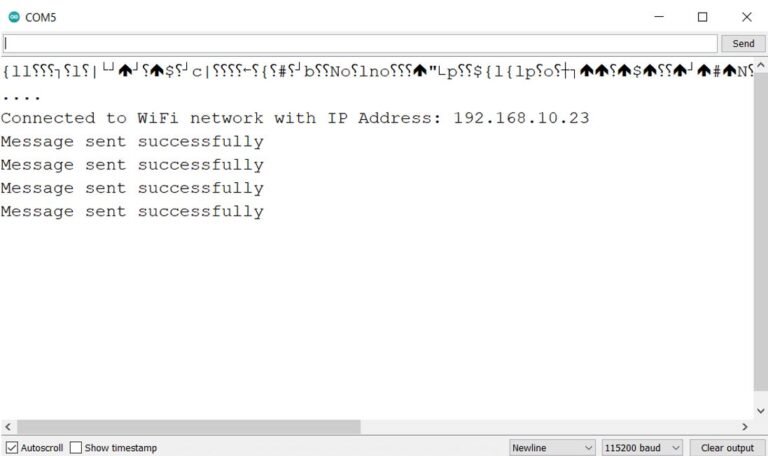Click the COM5 window title text
Screen dimensions: 768x456
point(41,17)
